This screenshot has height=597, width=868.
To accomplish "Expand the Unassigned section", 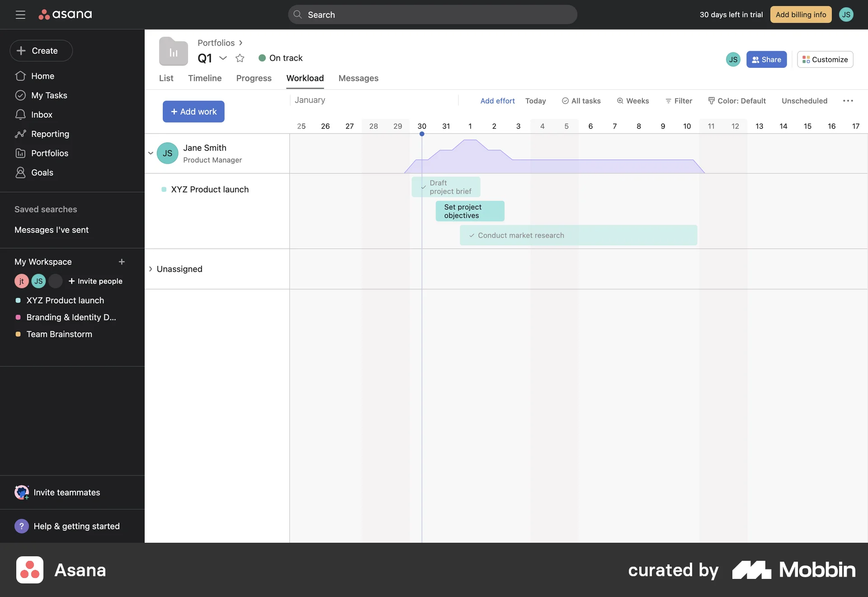I will tap(151, 269).
